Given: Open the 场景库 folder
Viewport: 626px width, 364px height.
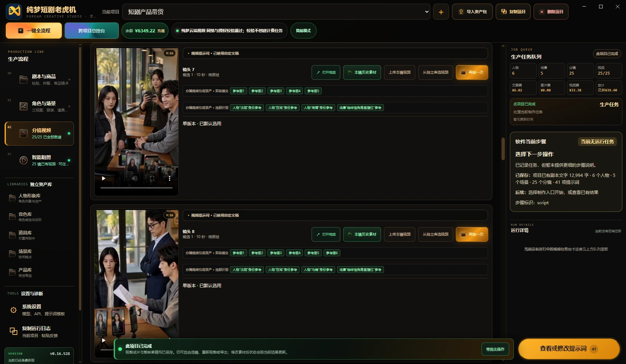Looking at the screenshot, I should [x=39, y=254].
